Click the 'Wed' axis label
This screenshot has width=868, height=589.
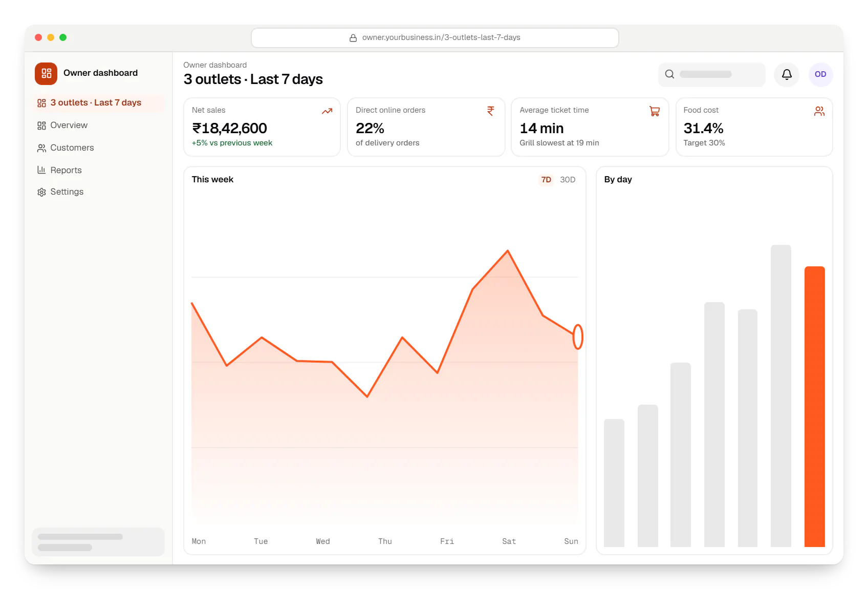(323, 541)
